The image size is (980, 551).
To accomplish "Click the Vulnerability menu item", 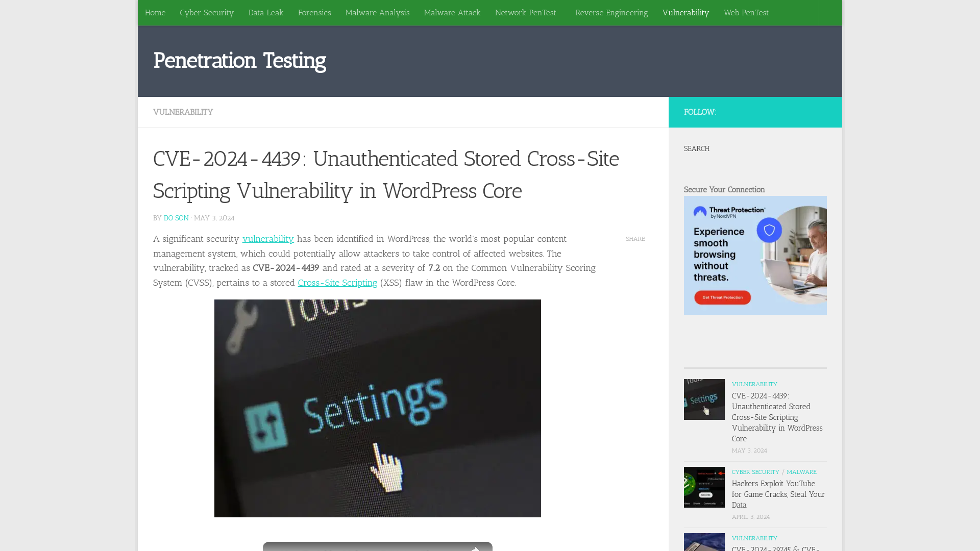I will (685, 12).
